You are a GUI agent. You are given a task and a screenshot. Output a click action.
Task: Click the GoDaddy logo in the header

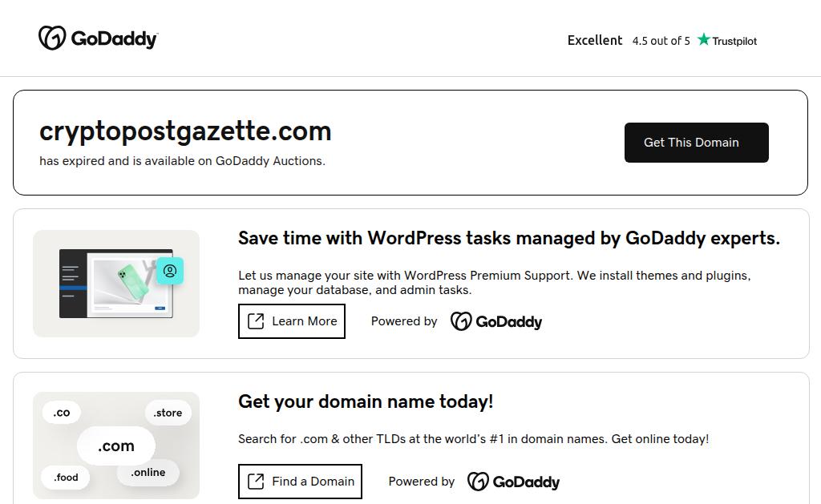[98, 38]
